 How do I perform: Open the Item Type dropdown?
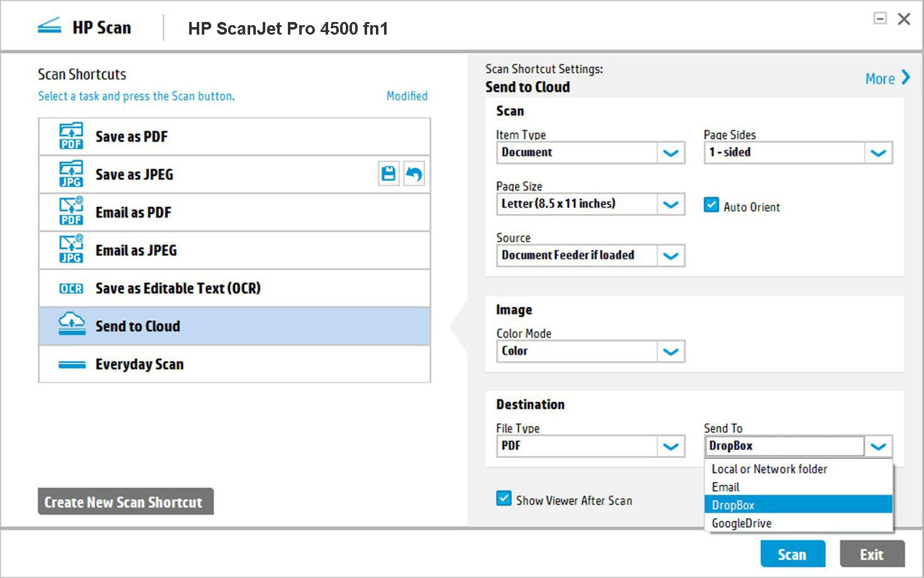point(671,153)
